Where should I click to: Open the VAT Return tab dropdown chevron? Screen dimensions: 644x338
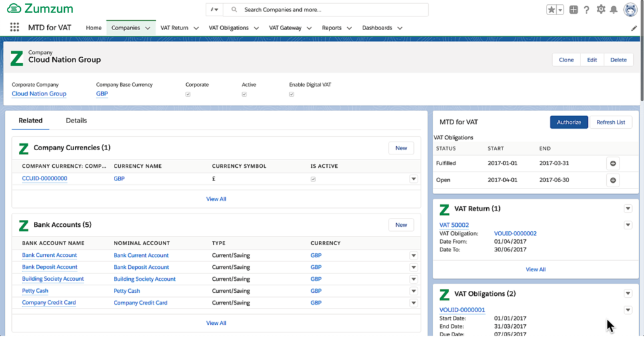tap(196, 28)
